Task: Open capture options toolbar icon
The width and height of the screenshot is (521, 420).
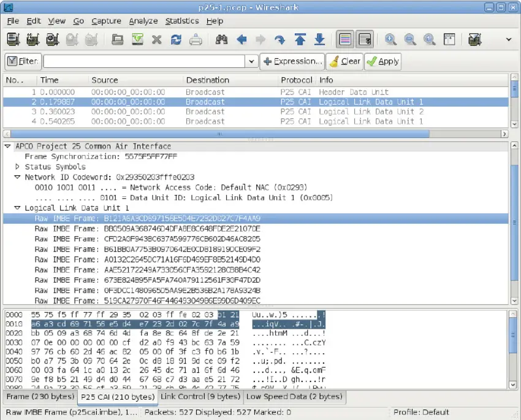Action: point(32,39)
